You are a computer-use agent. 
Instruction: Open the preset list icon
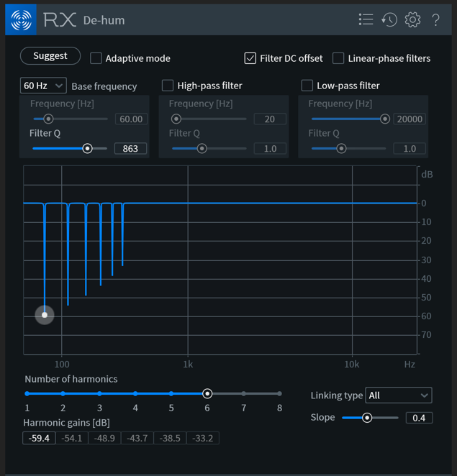(366, 19)
